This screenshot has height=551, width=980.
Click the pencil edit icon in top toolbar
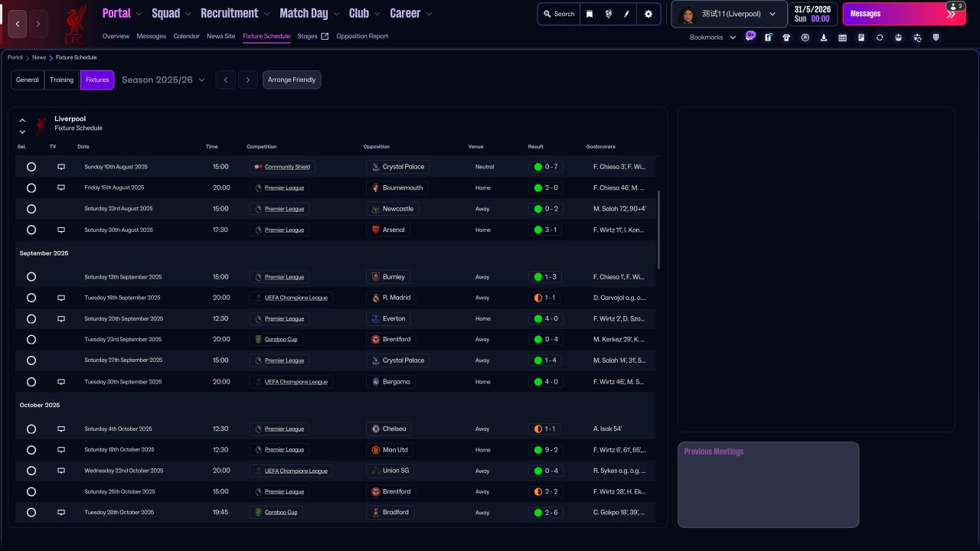tap(627, 14)
